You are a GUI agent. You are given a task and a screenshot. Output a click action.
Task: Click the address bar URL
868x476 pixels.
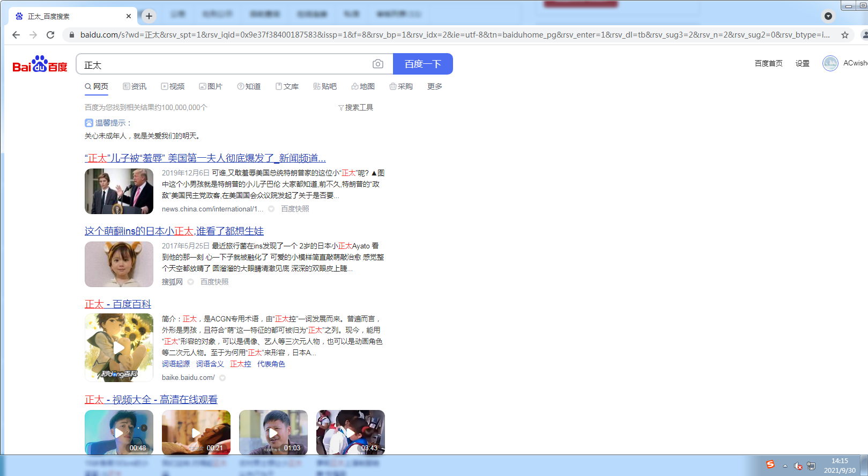click(455, 35)
